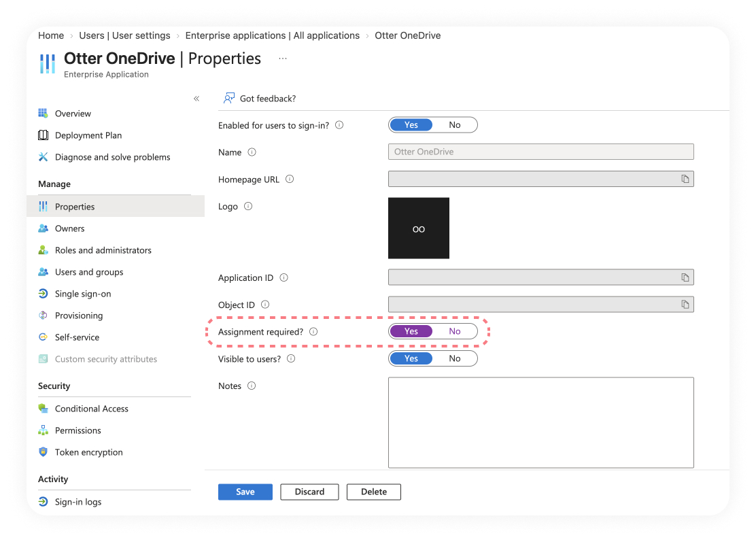The image size is (756, 542).
Task: Open the more options ellipsis menu
Action: tap(283, 58)
